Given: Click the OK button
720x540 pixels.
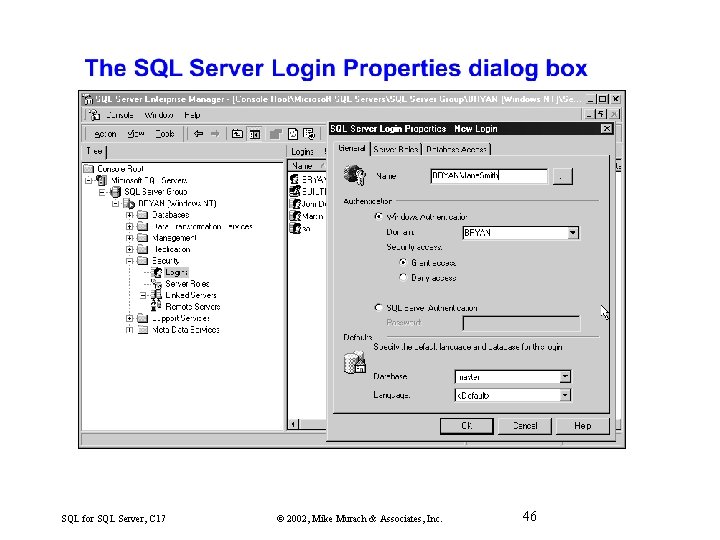Looking at the screenshot, I should [x=467, y=426].
